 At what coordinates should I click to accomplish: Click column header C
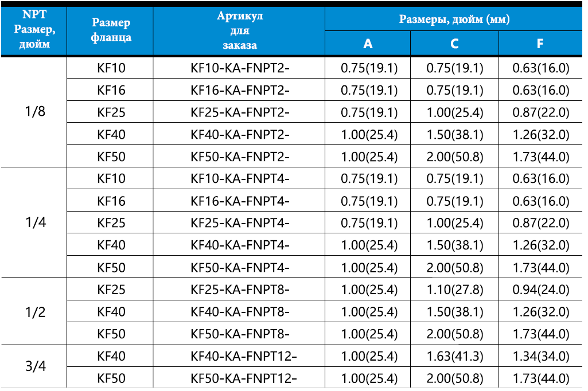click(x=454, y=44)
